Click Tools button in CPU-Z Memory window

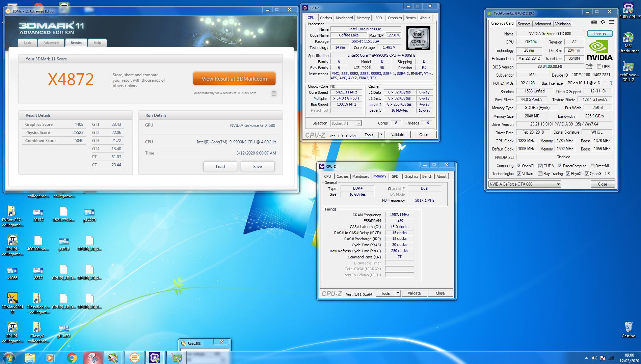click(x=385, y=293)
